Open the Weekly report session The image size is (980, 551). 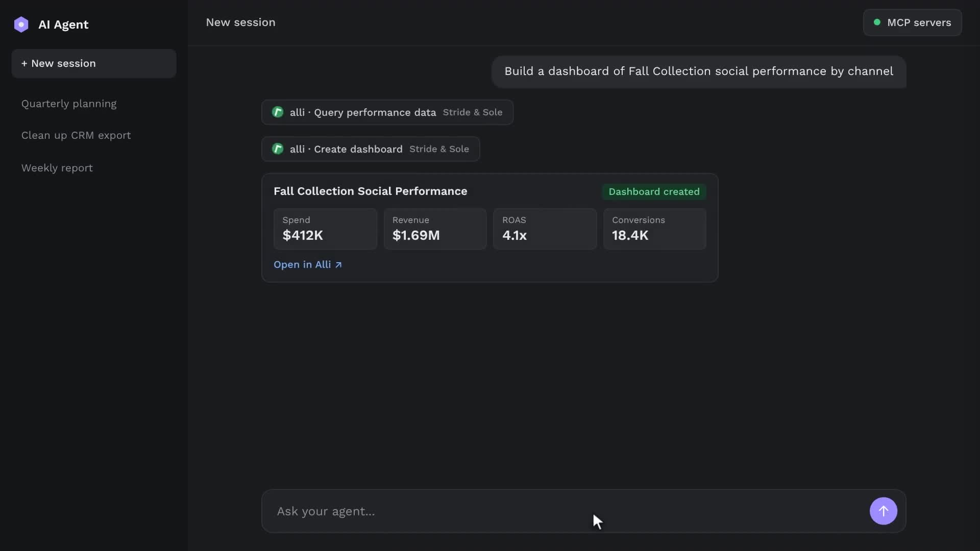(x=57, y=168)
